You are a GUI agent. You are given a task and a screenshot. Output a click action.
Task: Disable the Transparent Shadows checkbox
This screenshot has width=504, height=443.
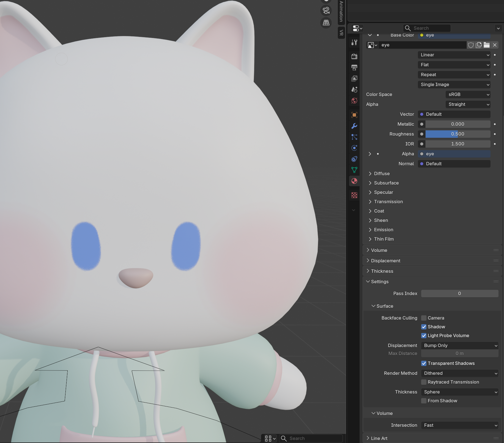[x=424, y=363]
